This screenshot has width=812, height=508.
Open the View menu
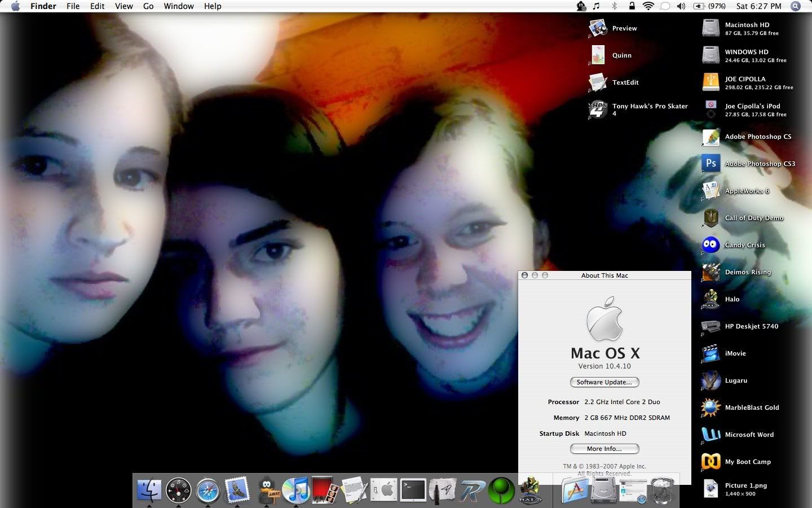124,6
